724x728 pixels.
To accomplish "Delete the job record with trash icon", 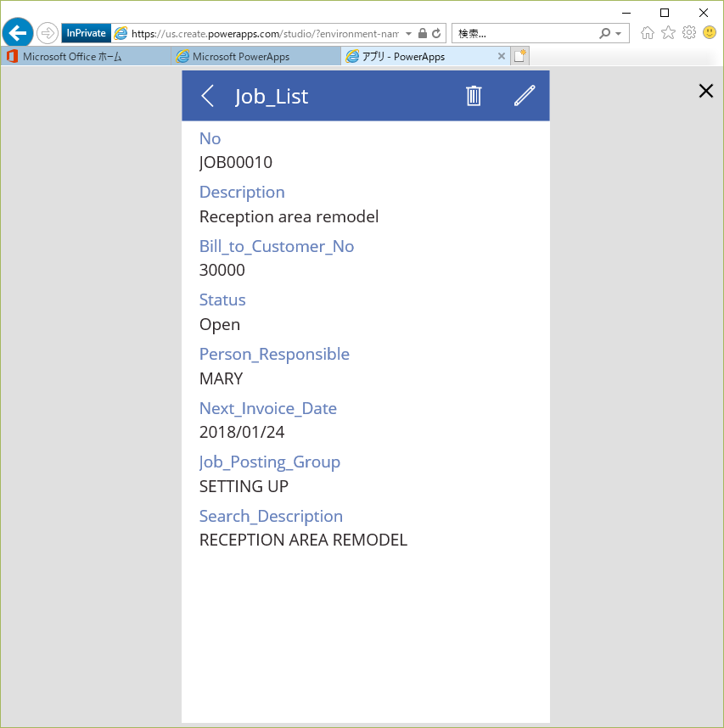I will click(x=474, y=96).
